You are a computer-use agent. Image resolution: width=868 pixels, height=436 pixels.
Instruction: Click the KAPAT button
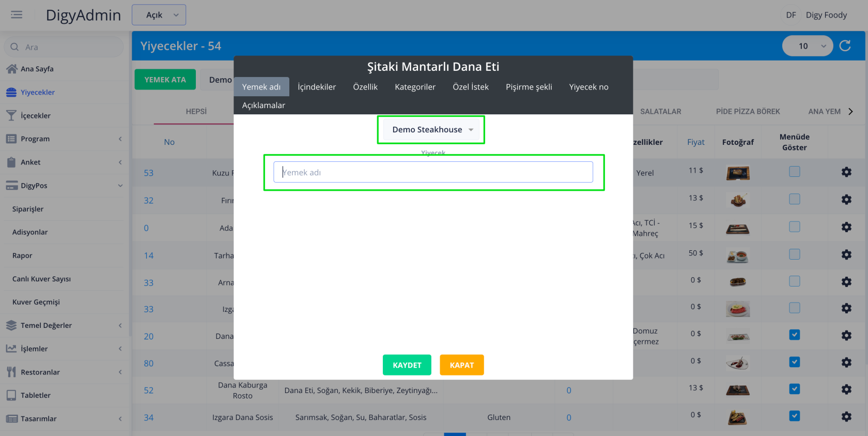pos(461,365)
